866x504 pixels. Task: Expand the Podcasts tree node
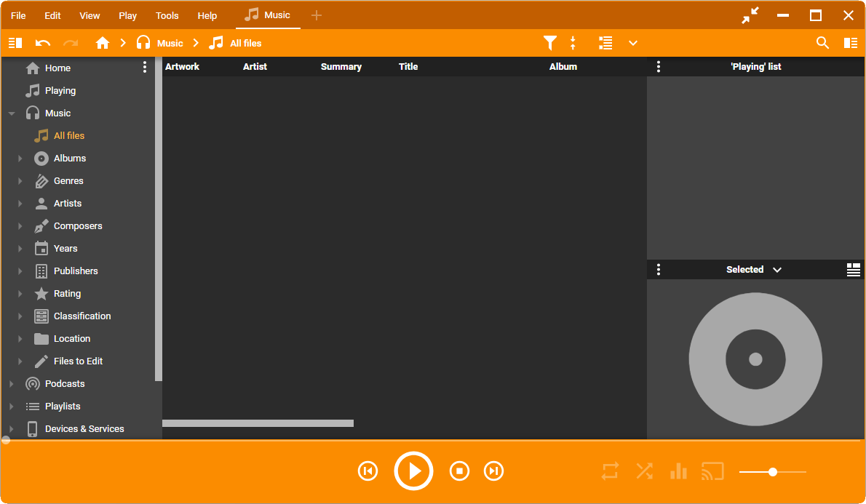pyautogui.click(x=12, y=384)
